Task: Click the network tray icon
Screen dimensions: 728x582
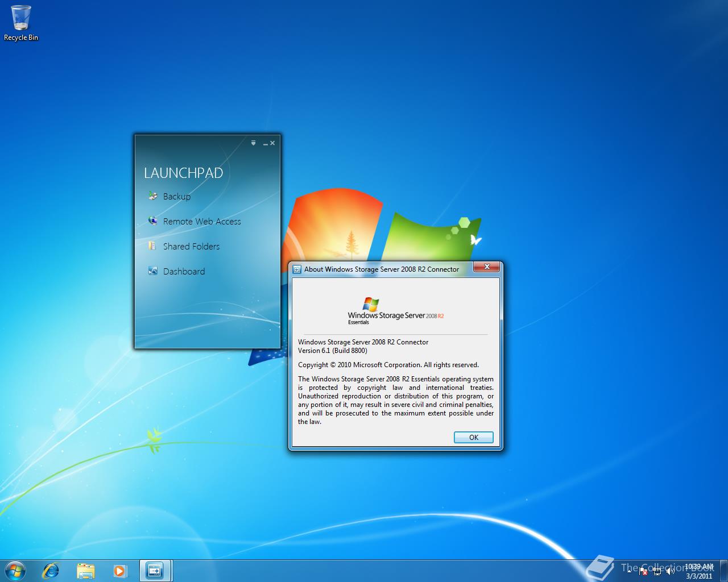Action: [657, 571]
